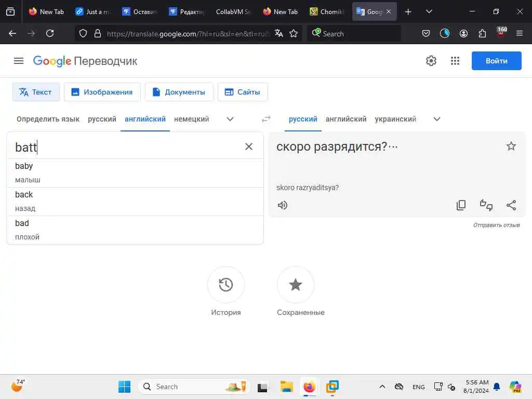Click the translate page icon in address bar
The width and height of the screenshot is (532, 399).
coord(279,33)
